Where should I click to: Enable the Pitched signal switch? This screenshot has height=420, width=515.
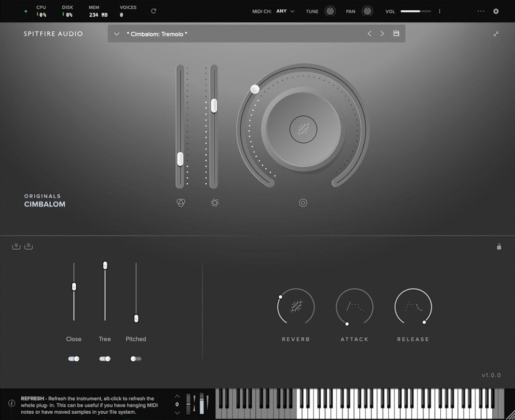tap(136, 359)
